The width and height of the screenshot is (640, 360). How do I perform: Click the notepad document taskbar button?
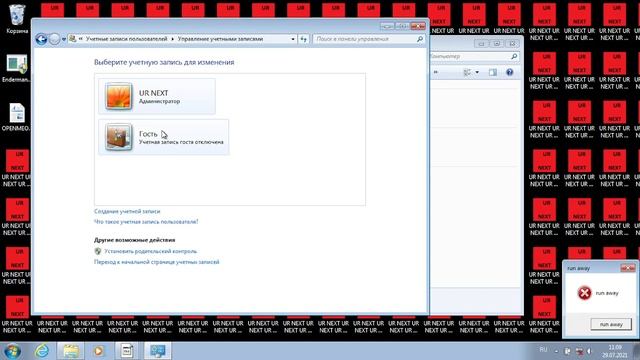click(127, 351)
